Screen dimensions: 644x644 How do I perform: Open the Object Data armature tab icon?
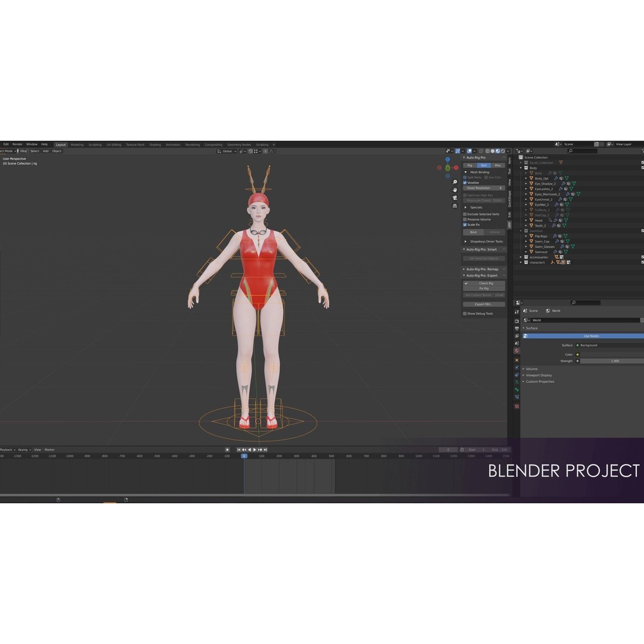(516, 382)
